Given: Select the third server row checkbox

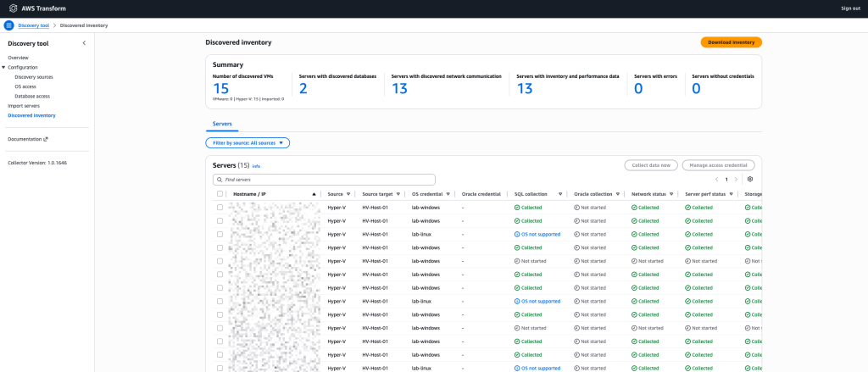Looking at the screenshot, I should tap(220, 234).
